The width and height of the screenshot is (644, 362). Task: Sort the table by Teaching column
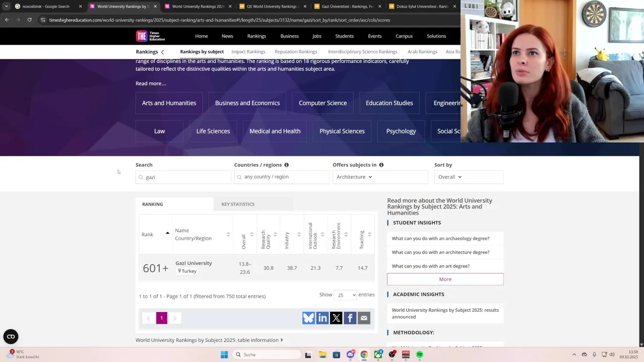coord(363,234)
